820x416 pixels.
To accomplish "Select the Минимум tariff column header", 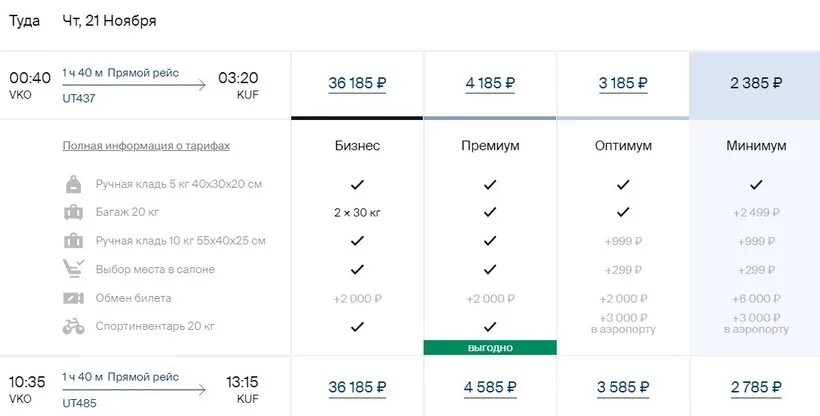I will pos(756,146).
